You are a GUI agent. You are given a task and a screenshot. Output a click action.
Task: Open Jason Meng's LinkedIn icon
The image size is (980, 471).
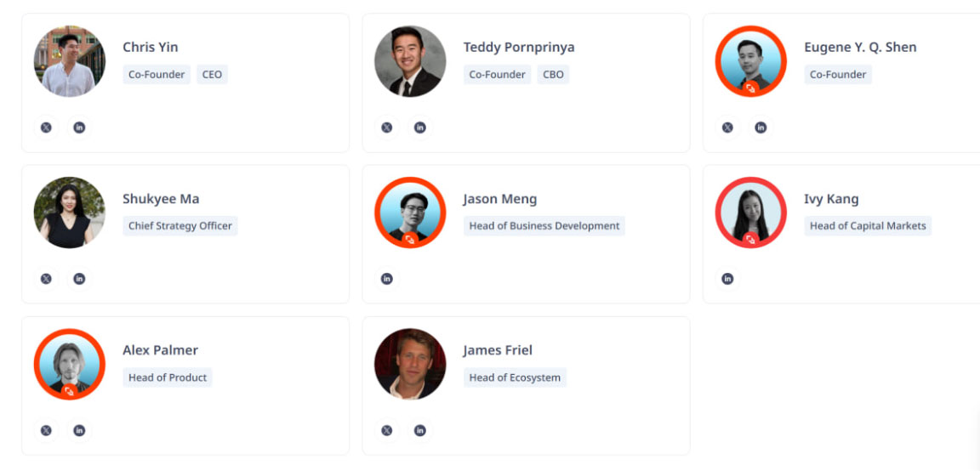[x=387, y=279]
